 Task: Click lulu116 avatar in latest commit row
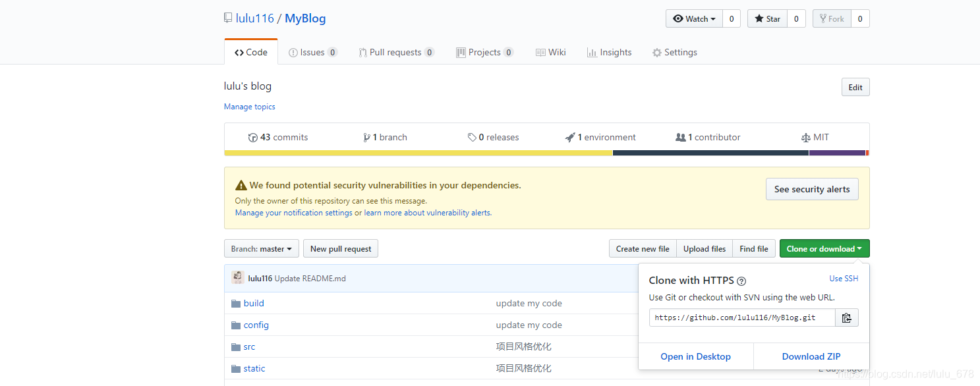click(238, 278)
